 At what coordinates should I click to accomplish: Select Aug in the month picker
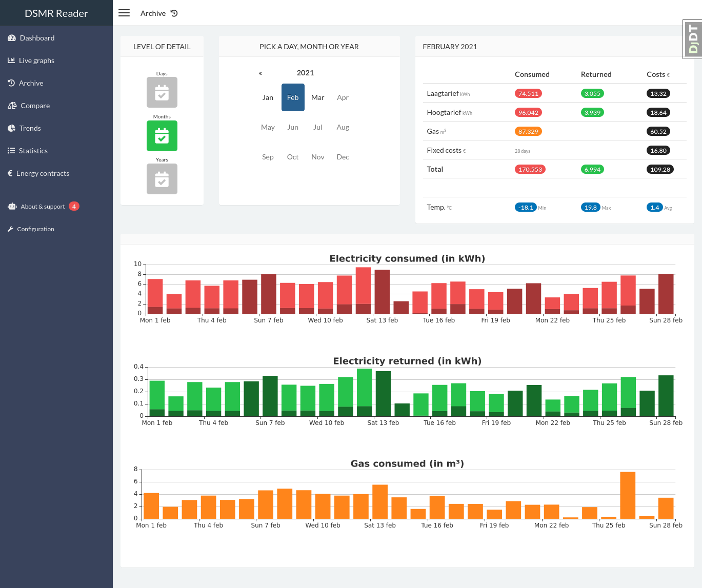343,127
